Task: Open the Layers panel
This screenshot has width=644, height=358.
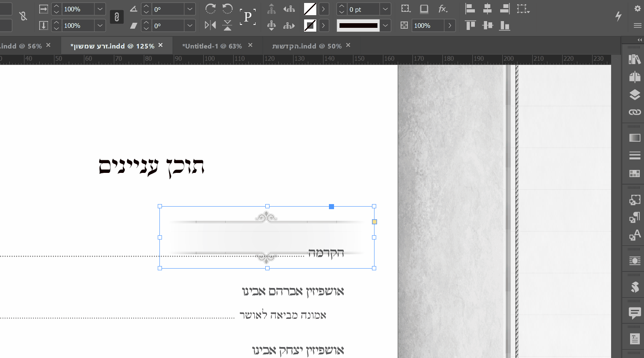Action: click(x=634, y=94)
